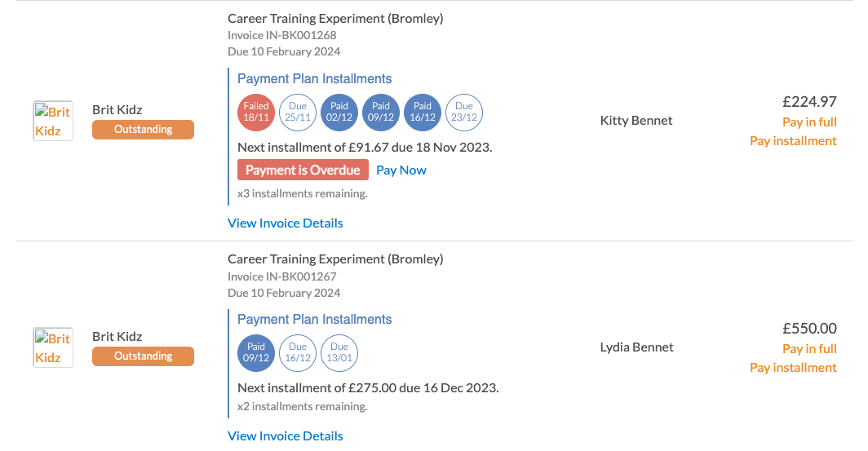868x451 pixels.
Task: Click Outstanding status badge on Lydia's invoice
Action: pos(143,356)
